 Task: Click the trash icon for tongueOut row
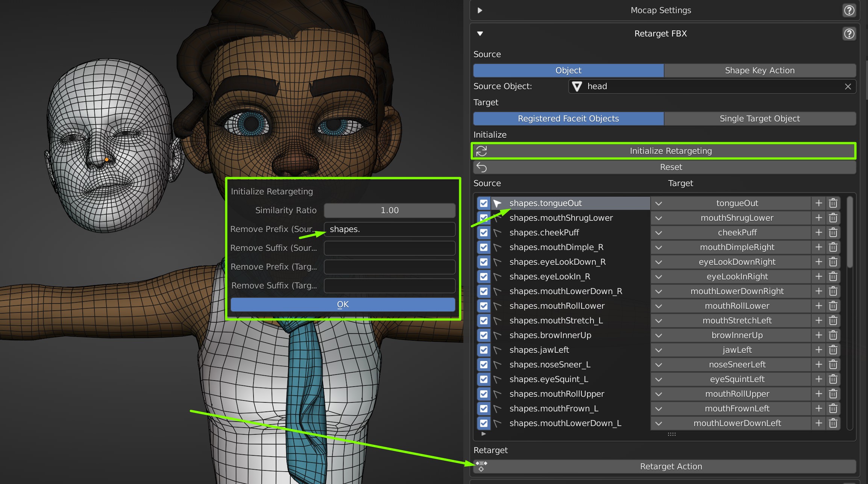[833, 203]
